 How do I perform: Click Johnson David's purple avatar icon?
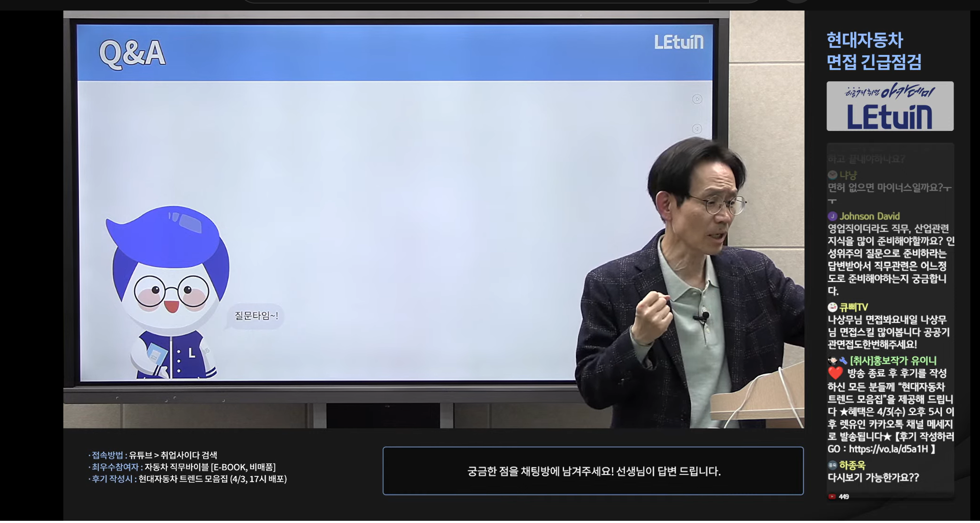(832, 216)
